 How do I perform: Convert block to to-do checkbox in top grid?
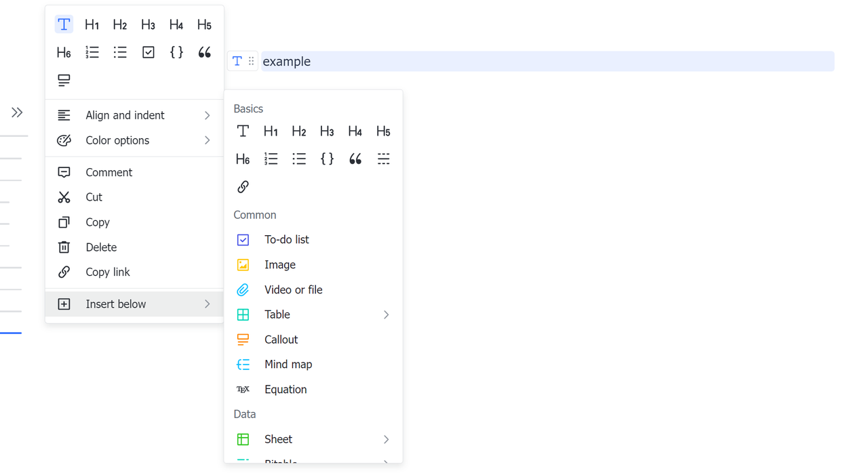(x=149, y=53)
